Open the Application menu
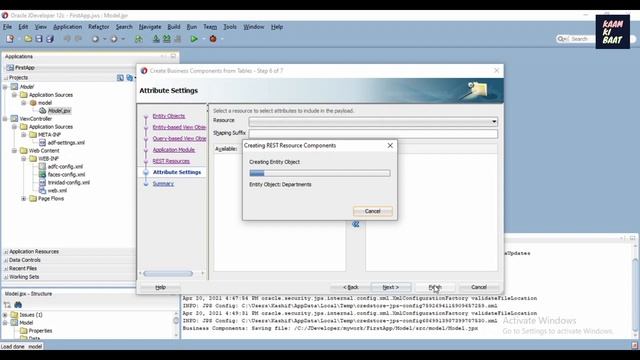The width and height of the screenshot is (640, 360). [67, 27]
